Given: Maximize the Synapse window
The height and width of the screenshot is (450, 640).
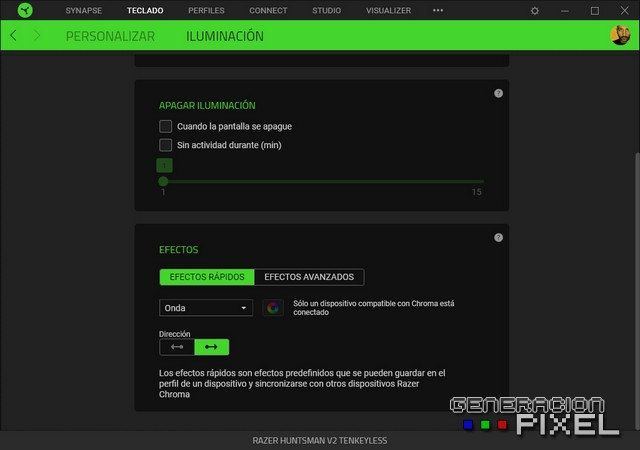Looking at the screenshot, I should coord(595,11).
